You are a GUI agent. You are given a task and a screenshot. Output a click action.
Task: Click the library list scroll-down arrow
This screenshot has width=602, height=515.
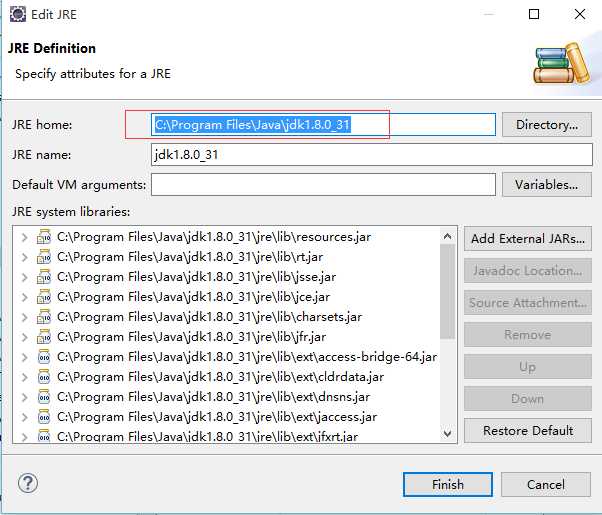coord(447,434)
